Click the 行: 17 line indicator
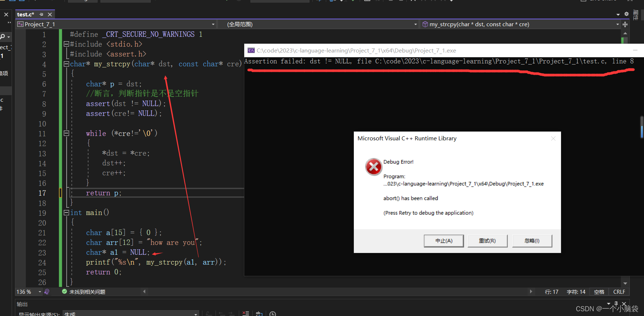Viewport: 644px width, 316px height. coord(552,292)
